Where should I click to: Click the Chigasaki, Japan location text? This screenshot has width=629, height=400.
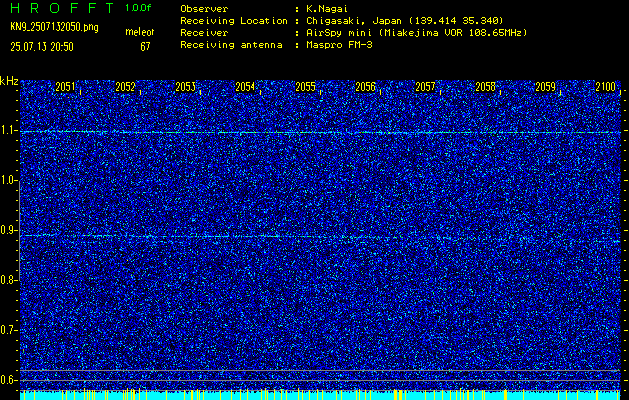(x=404, y=21)
